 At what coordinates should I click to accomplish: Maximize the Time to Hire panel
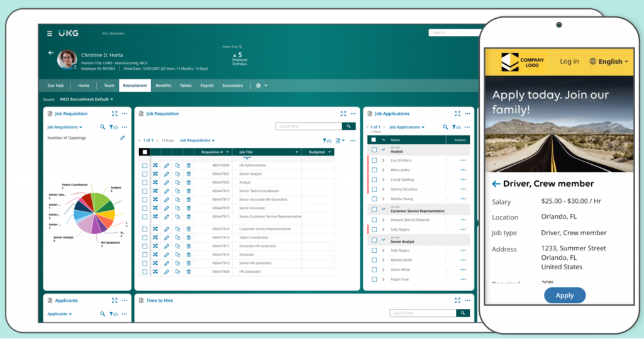click(458, 301)
